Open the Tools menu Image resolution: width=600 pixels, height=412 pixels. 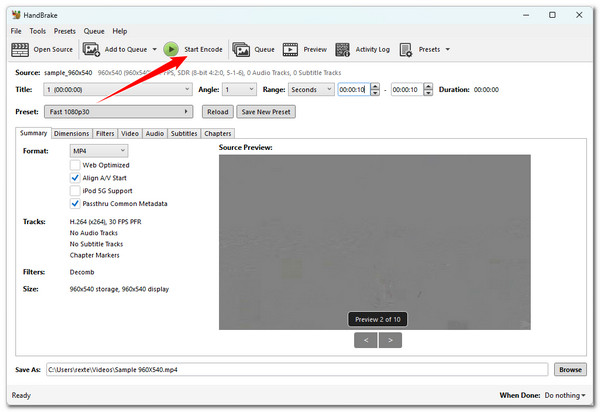pos(38,31)
